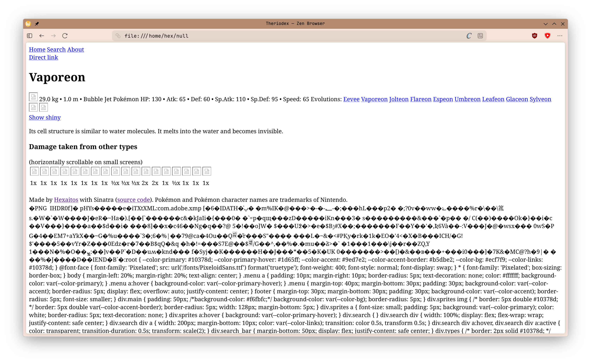591x364 pixels.
Task: Unpin the current tab
Action: coord(37,24)
